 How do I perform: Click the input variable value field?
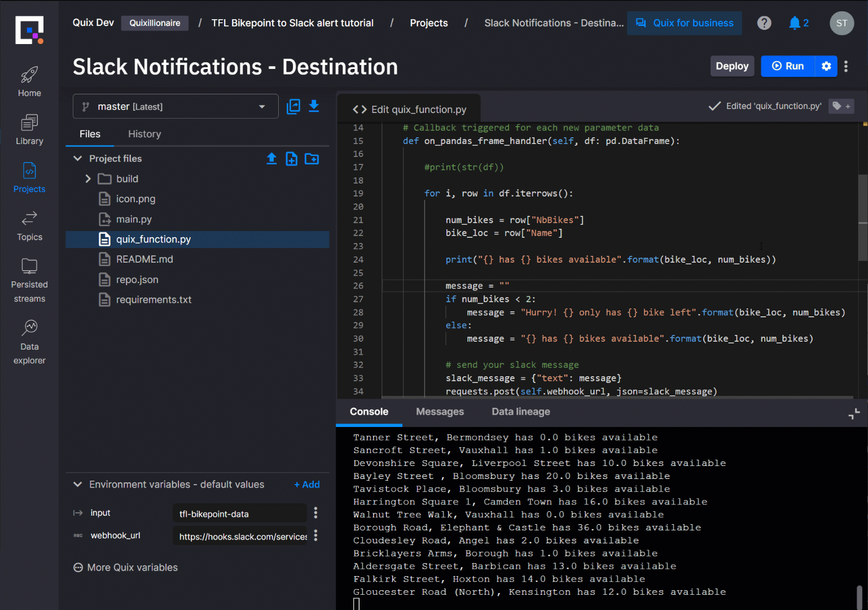coord(240,513)
